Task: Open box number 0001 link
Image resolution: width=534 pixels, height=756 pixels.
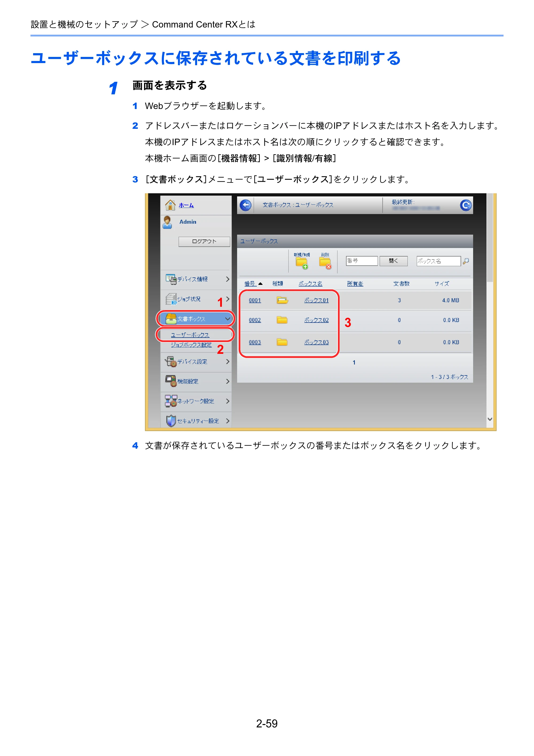Action: coord(255,300)
